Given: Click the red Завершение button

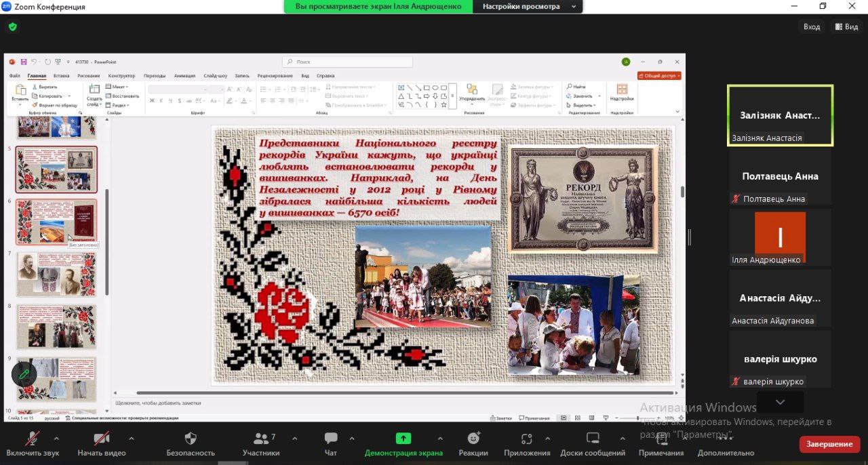Looking at the screenshot, I should (x=829, y=444).
